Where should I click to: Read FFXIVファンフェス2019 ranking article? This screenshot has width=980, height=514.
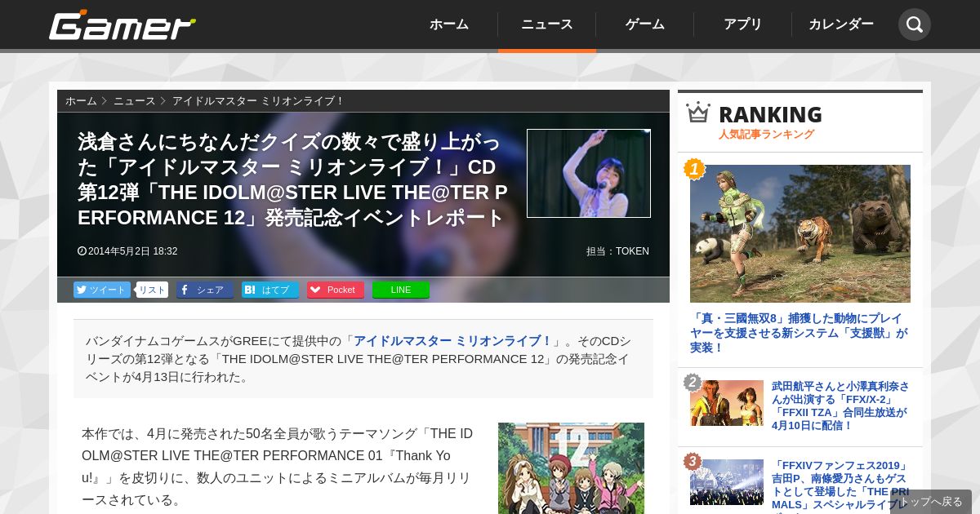coord(840,485)
